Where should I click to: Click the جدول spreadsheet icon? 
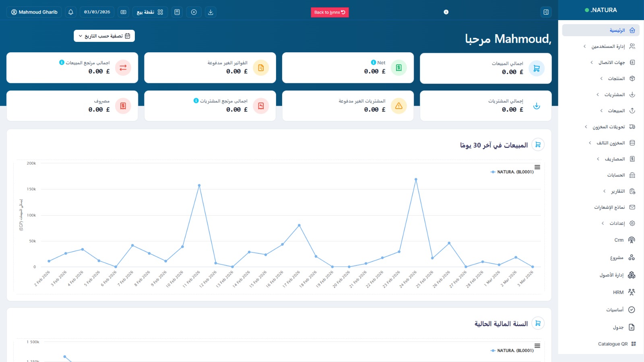point(632,327)
